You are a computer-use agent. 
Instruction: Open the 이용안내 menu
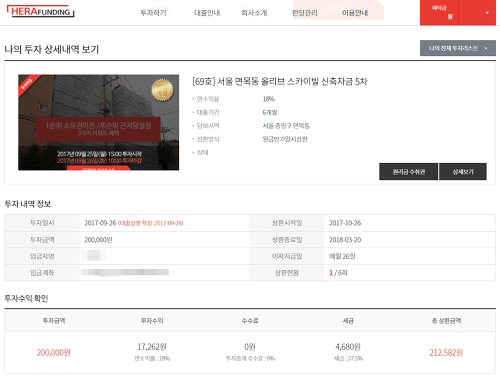(x=355, y=13)
